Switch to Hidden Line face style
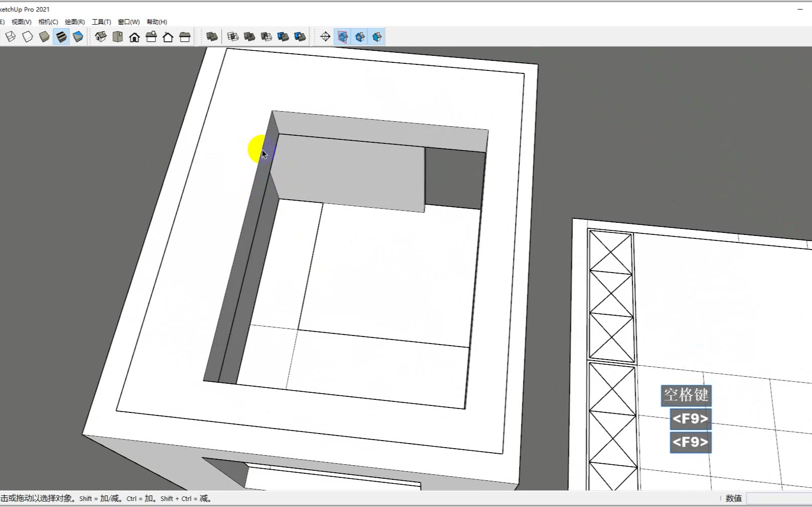The height and width of the screenshot is (507, 812). [28, 37]
